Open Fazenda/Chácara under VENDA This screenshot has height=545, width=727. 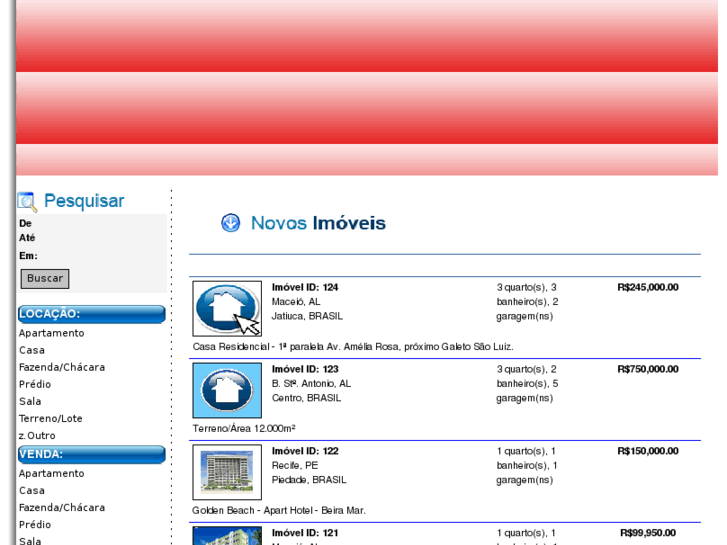click(x=62, y=507)
